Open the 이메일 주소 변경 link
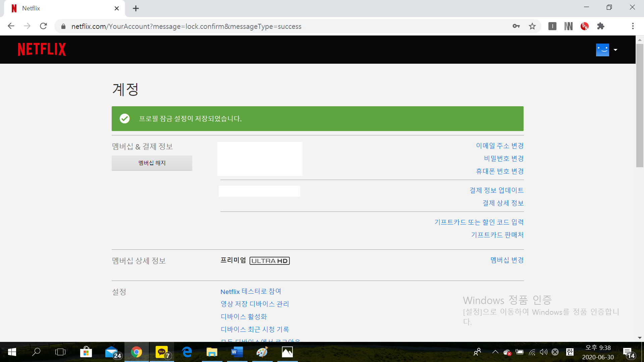This screenshot has height=362, width=644. (499, 146)
